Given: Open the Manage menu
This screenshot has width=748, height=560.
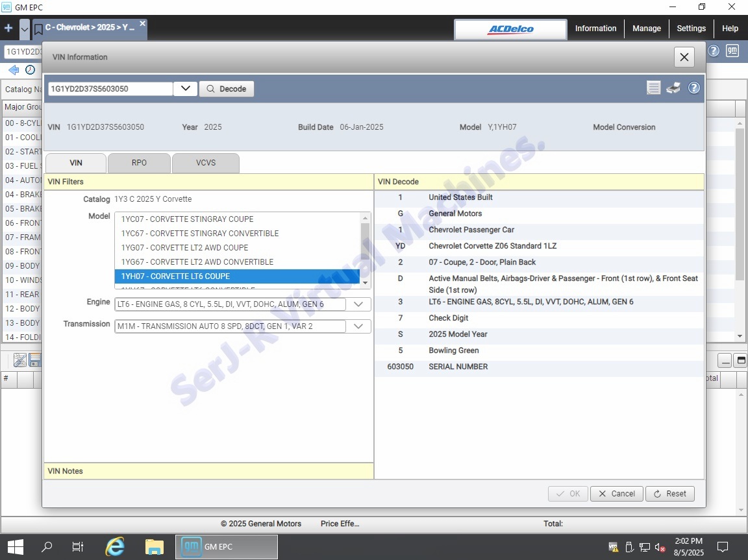Looking at the screenshot, I should point(647,29).
